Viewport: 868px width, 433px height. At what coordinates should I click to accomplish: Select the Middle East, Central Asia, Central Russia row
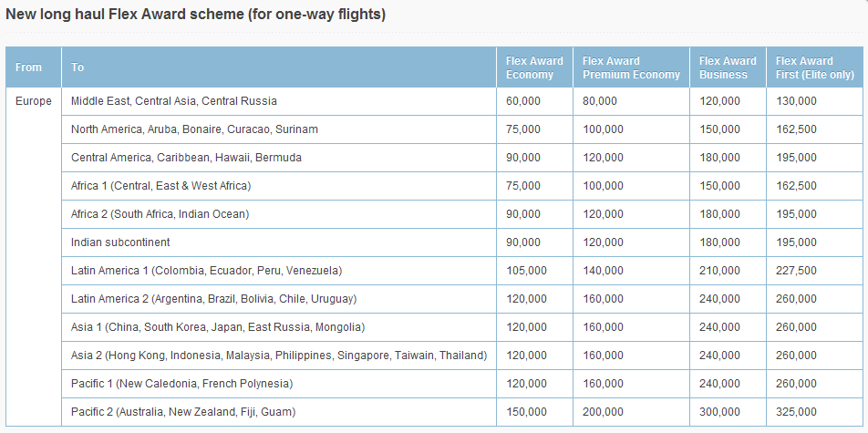[174, 101]
